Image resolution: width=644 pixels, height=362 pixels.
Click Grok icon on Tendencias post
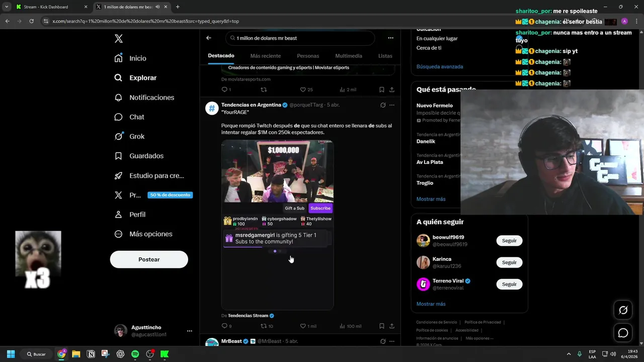click(383, 105)
